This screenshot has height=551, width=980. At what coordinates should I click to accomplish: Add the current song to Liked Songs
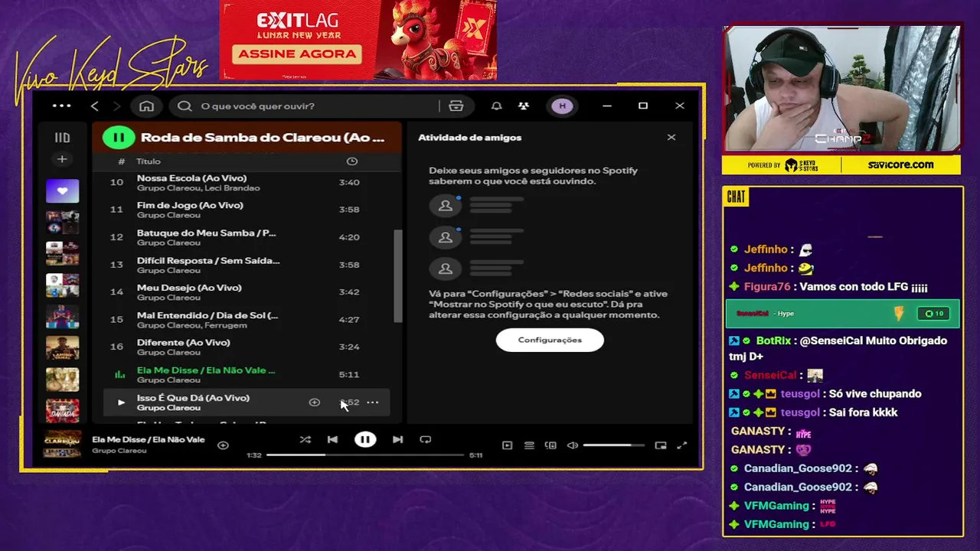click(223, 445)
